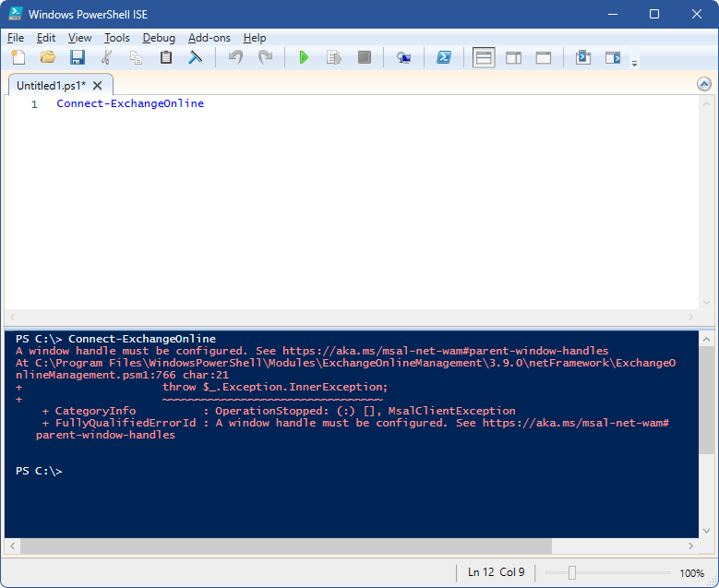The height and width of the screenshot is (588, 719).
Task: Open the File menu
Action: coord(16,38)
